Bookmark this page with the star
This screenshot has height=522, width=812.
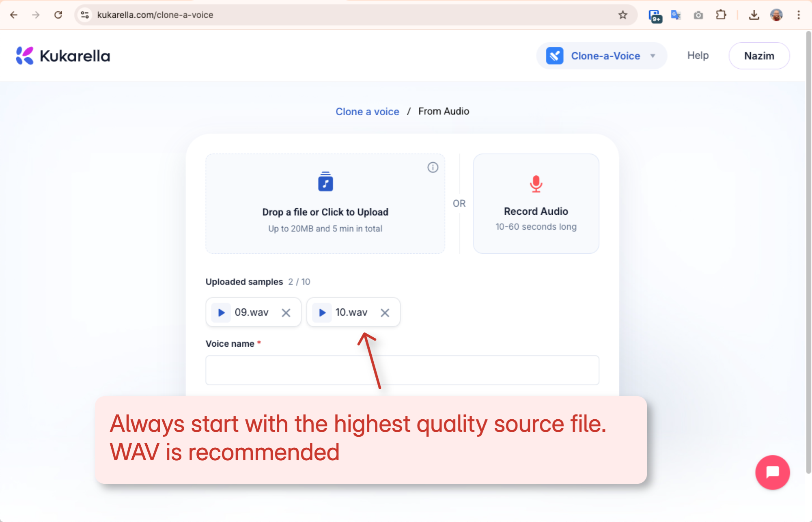click(622, 15)
